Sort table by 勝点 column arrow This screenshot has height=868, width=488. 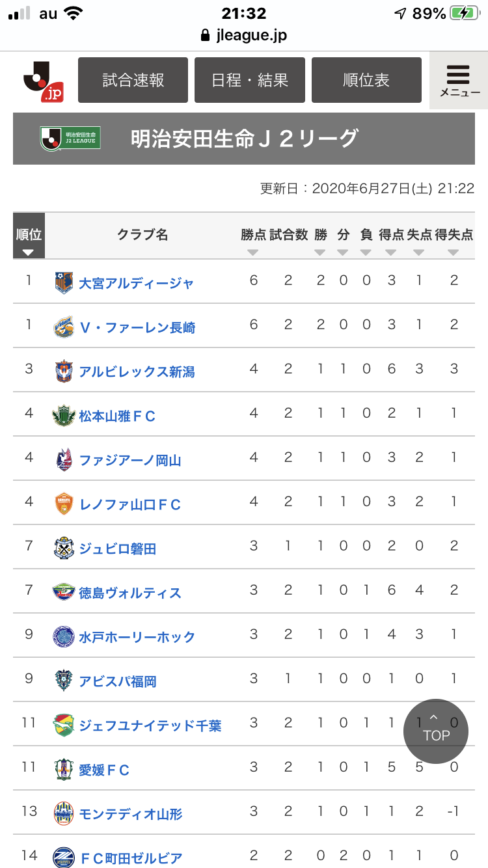253,252
